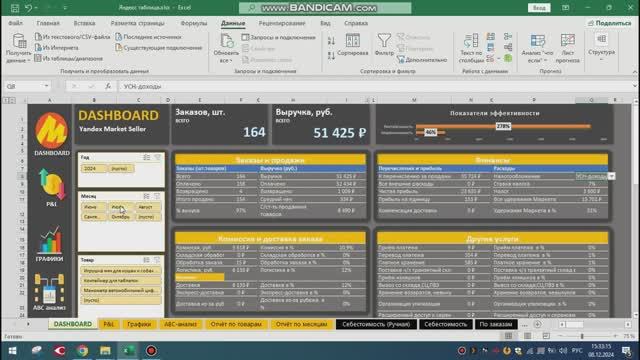Select (пусто) in the Год slicer
Screen dimensions: 640x360
120,169
